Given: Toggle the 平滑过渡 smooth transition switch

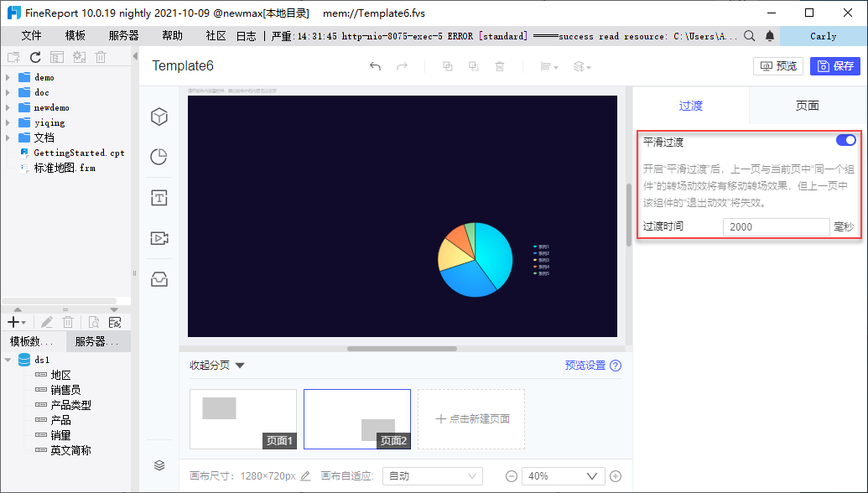Looking at the screenshot, I should [x=846, y=141].
